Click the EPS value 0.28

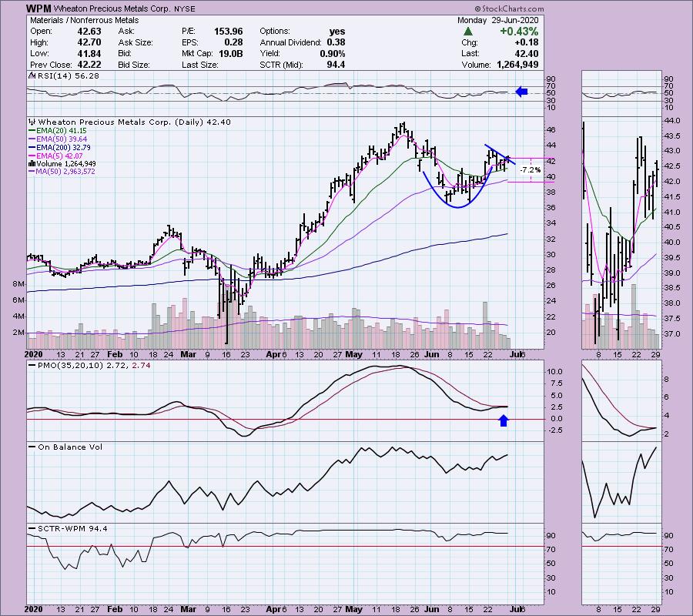click(x=234, y=42)
